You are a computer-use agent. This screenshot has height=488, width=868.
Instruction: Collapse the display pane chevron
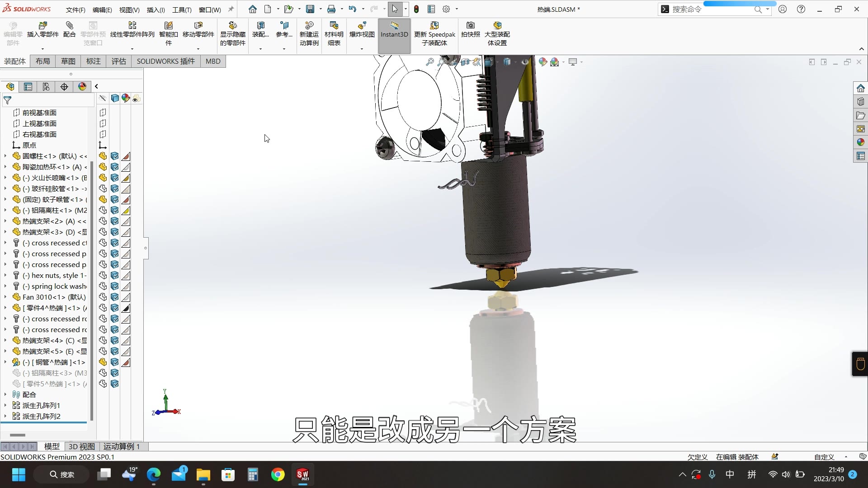pyautogui.click(x=96, y=86)
